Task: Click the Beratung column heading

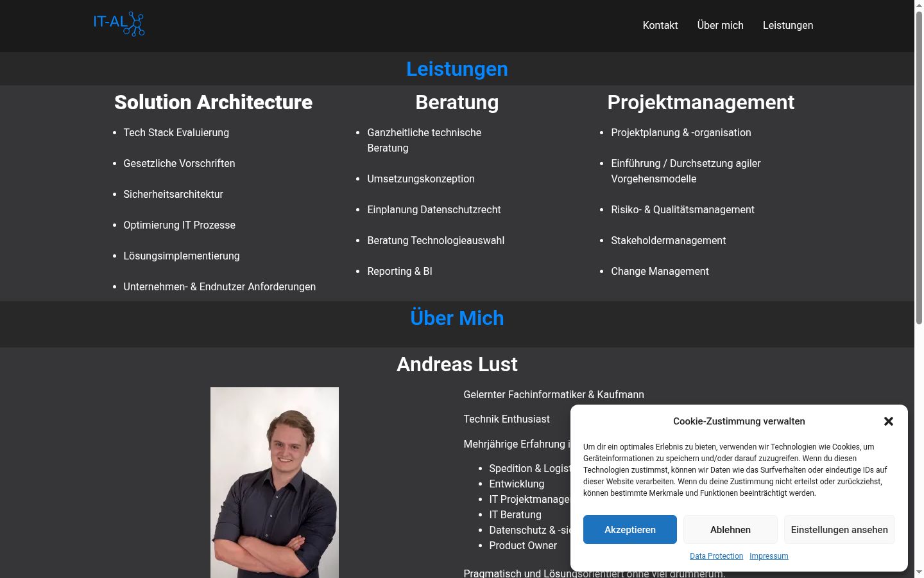Action: (x=457, y=102)
